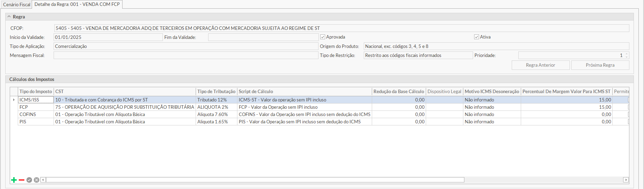Click the 15,00 margin value in FCP row

[x=566, y=107]
